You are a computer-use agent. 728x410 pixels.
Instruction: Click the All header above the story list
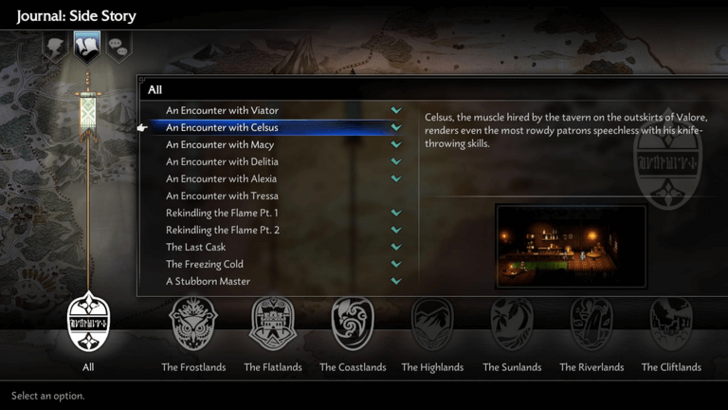[155, 90]
